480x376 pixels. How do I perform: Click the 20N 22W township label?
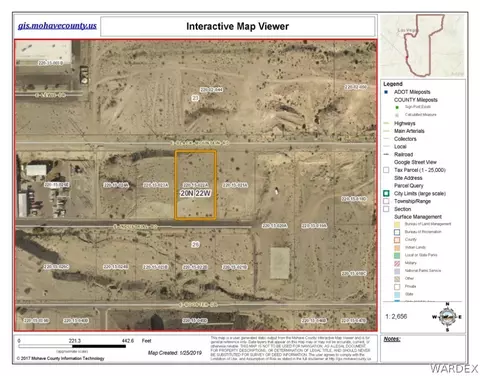tap(196, 193)
